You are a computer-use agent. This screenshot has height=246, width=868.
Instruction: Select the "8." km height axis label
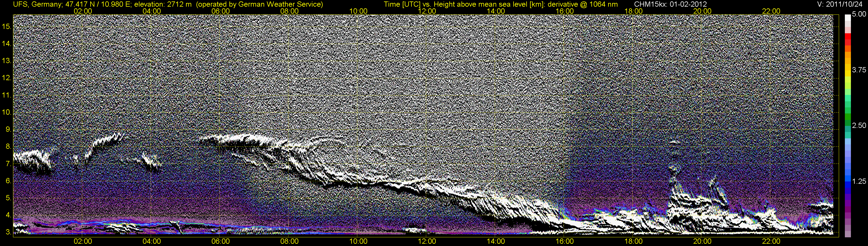[x=9, y=147]
